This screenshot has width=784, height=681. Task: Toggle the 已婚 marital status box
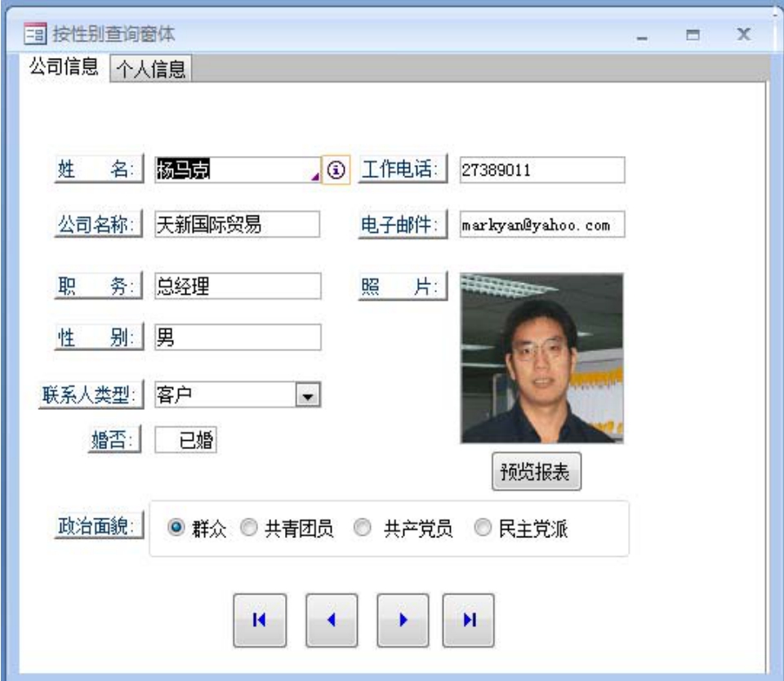pos(186,439)
